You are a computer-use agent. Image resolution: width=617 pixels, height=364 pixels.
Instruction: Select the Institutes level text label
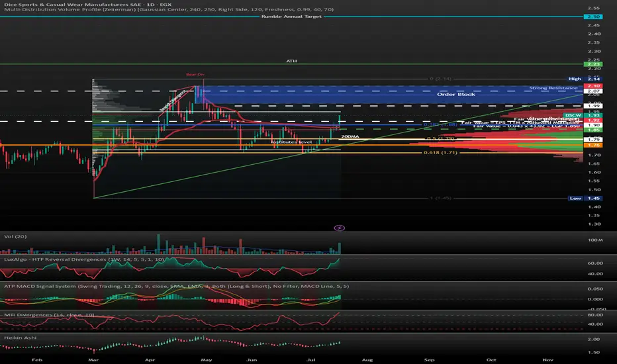pyautogui.click(x=291, y=142)
